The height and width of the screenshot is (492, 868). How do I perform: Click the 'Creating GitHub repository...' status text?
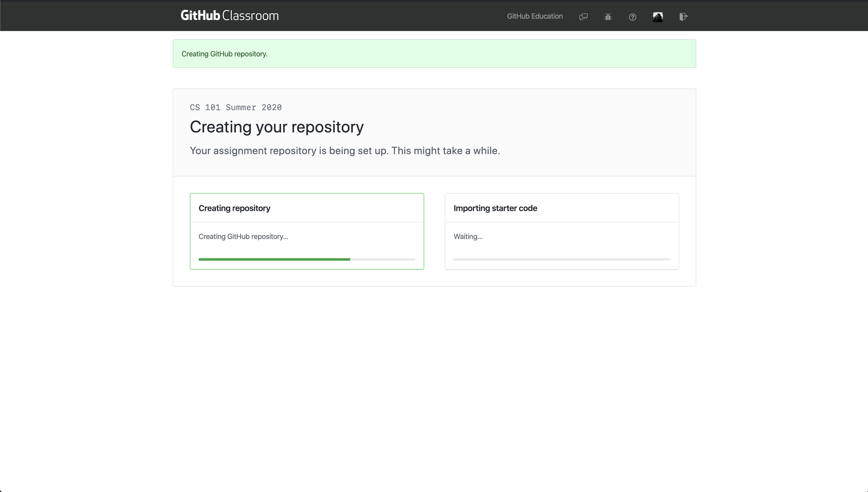click(x=243, y=236)
